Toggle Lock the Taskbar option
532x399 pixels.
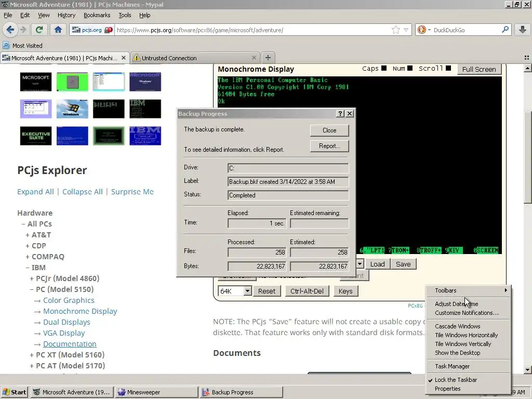pyautogui.click(x=456, y=380)
